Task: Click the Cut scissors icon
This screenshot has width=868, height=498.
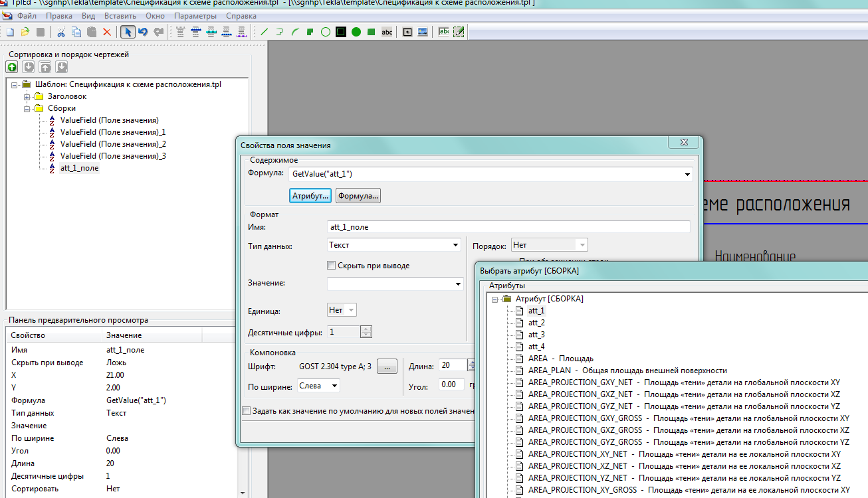Action: coord(61,32)
